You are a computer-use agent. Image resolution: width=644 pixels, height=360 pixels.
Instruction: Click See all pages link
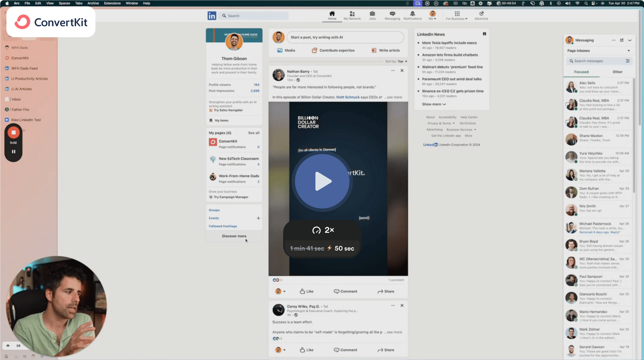pyautogui.click(x=254, y=133)
